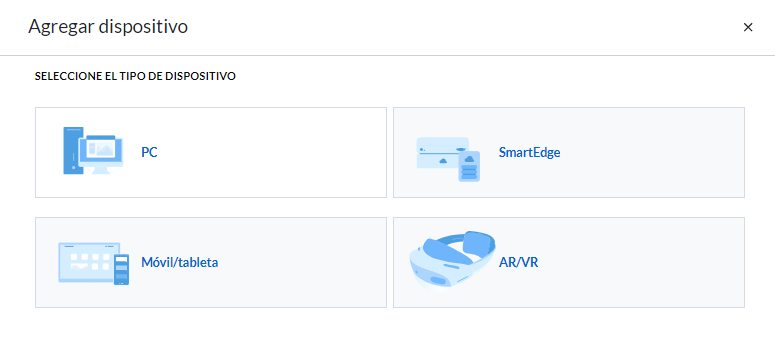Image resolution: width=775 pixels, height=364 pixels.
Task: Click empty space right of AR/VR label
Action: point(643,262)
